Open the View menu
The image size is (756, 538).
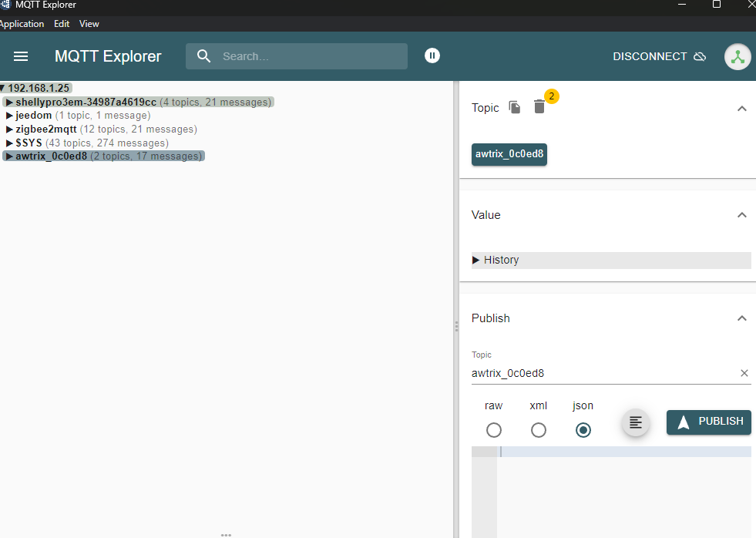89,24
